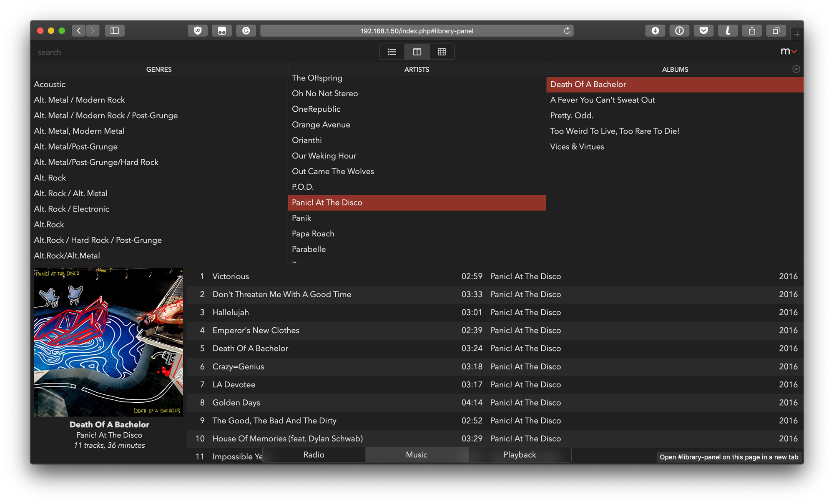
Task: Select artist Panic! At The Disco
Action: coord(417,203)
